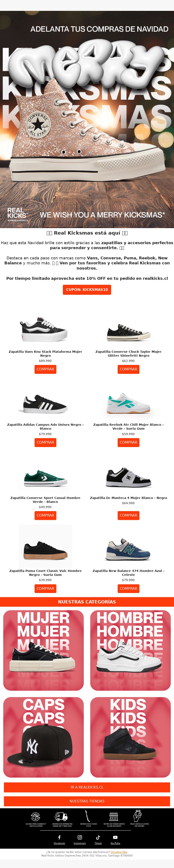Buy the Vans Knu Stack Plataforma shoe
Image resolution: width=174 pixels, height=868 pixels.
point(45,369)
